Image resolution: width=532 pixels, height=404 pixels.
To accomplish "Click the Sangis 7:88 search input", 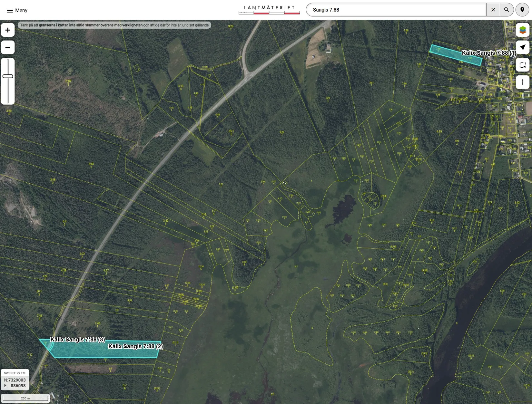I will tap(396, 10).
